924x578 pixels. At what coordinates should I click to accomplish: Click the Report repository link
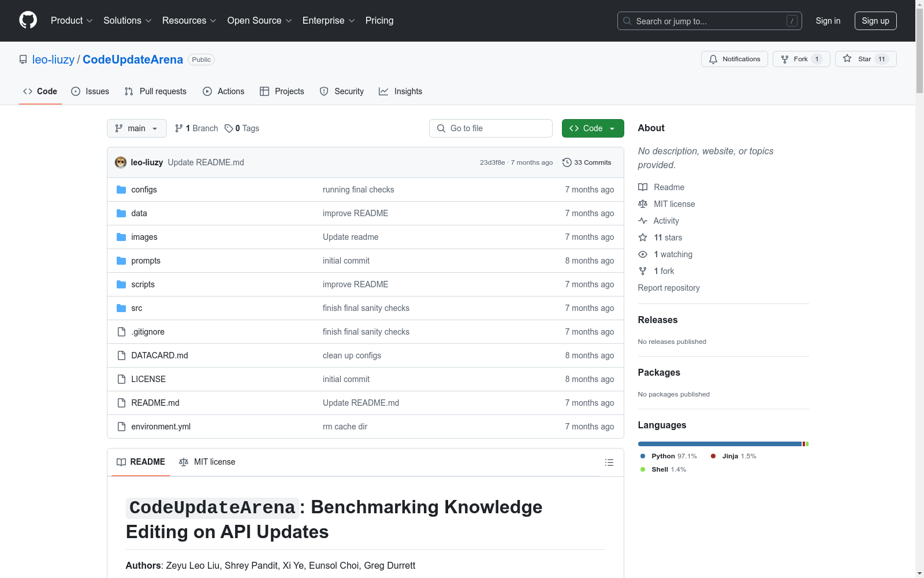click(x=669, y=288)
